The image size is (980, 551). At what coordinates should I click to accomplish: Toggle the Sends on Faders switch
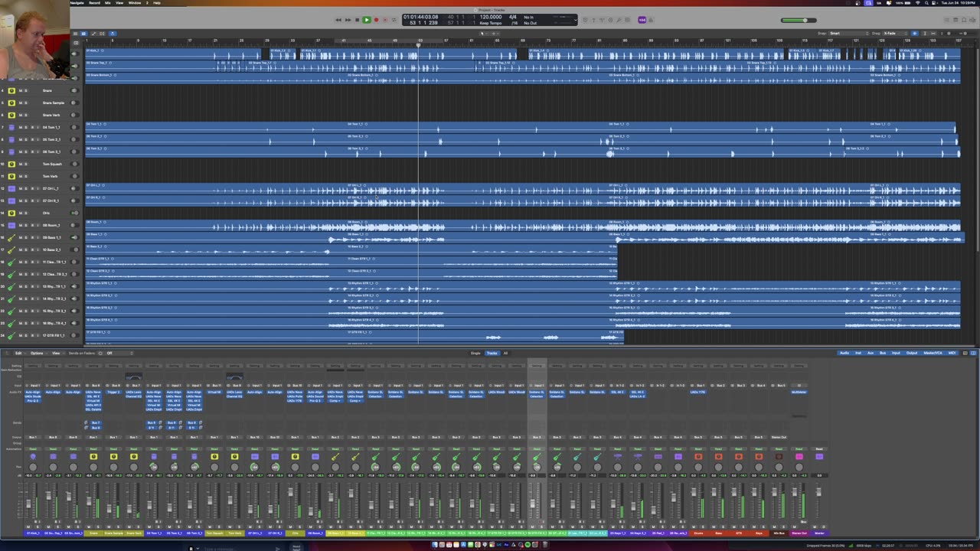[x=100, y=353]
